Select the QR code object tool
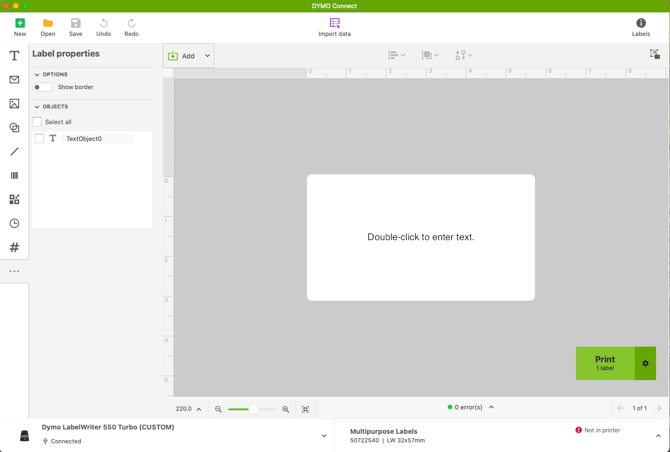Viewport: 670px width, 452px height. [x=14, y=200]
